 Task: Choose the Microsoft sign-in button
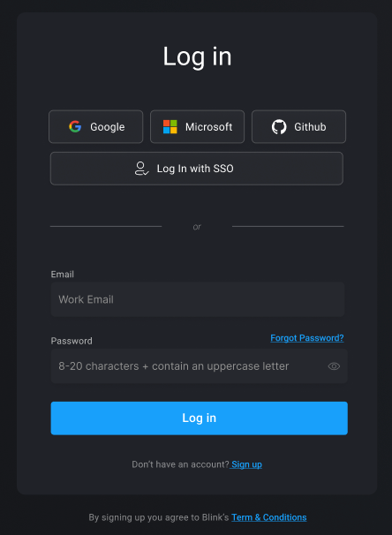(x=197, y=126)
